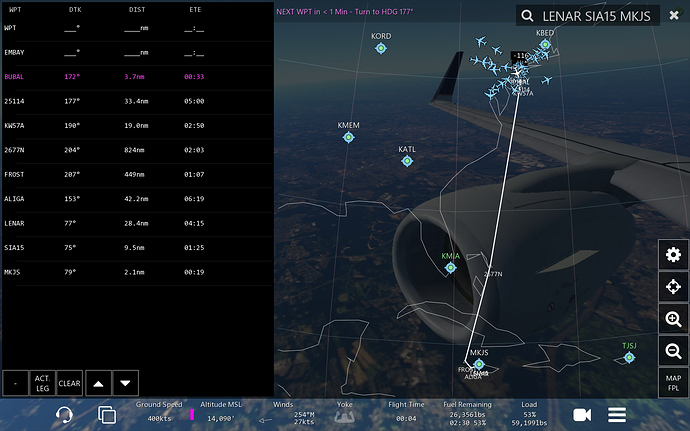Click the 2677N label on map
The height and width of the screenshot is (431, 690).
493,274
